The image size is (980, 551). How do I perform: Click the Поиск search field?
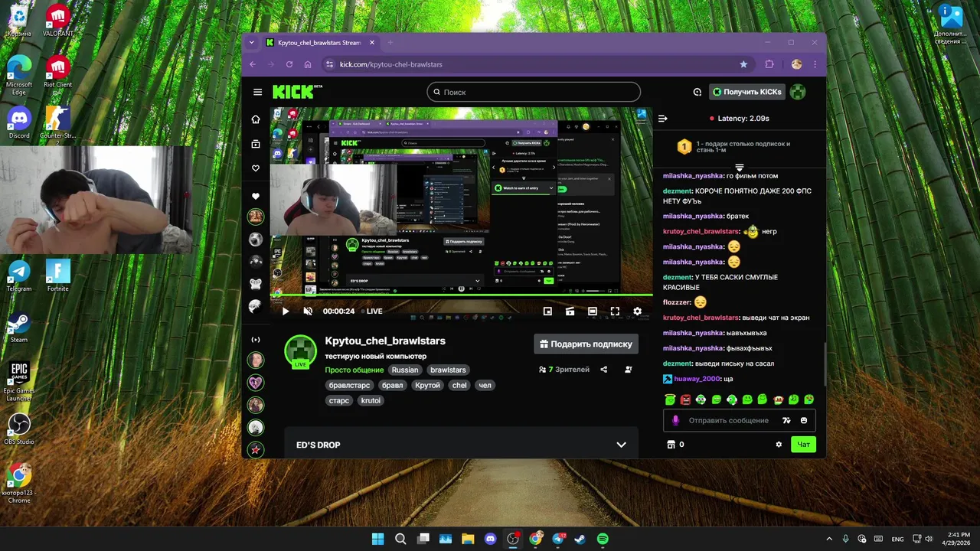534,92
